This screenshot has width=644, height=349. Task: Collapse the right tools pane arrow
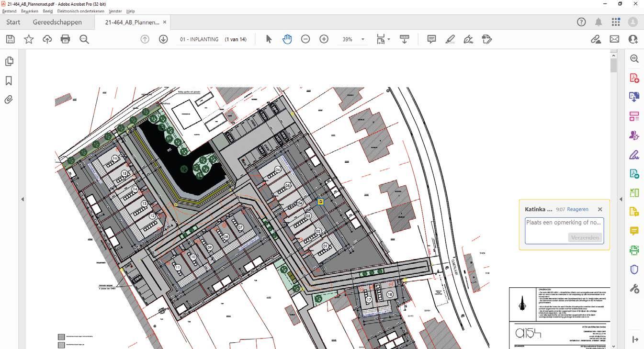(621, 199)
